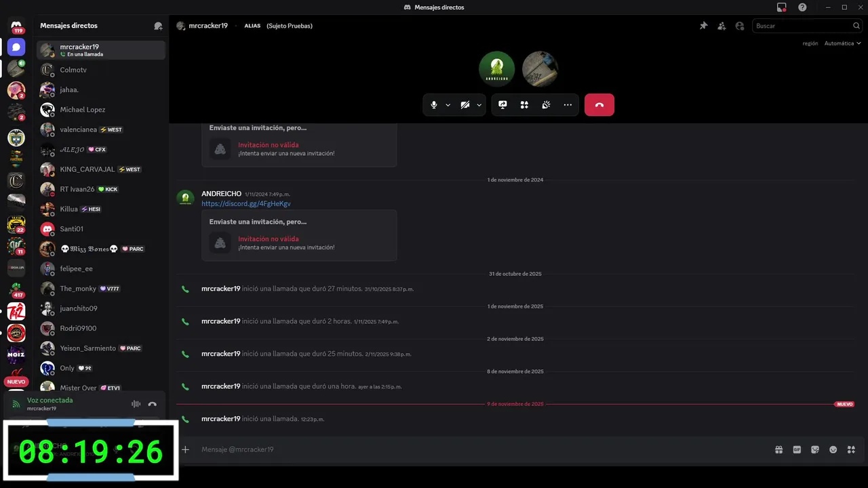Open region Automática dropdown
Image resolution: width=868 pixels, height=488 pixels.
pyautogui.click(x=842, y=43)
